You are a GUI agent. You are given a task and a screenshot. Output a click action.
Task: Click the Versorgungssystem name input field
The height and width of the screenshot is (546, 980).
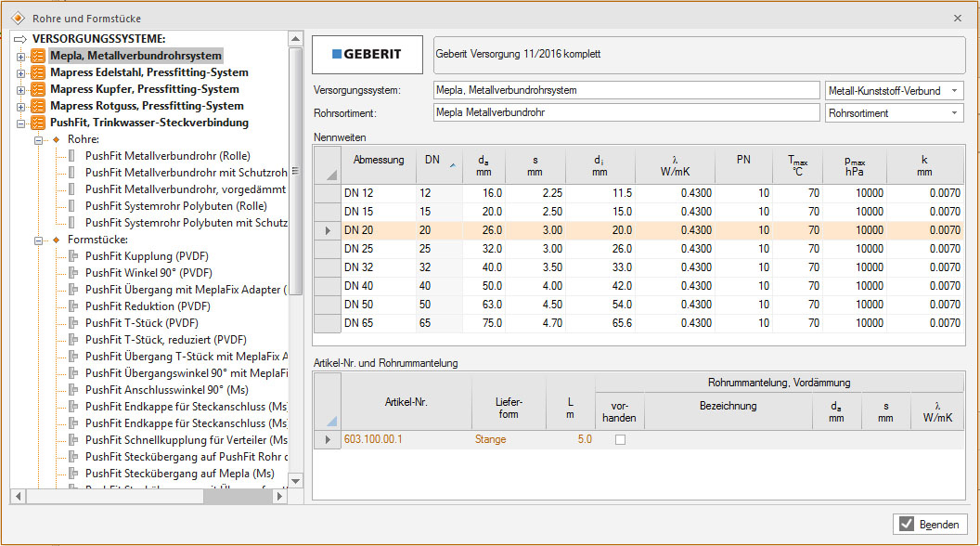626,90
